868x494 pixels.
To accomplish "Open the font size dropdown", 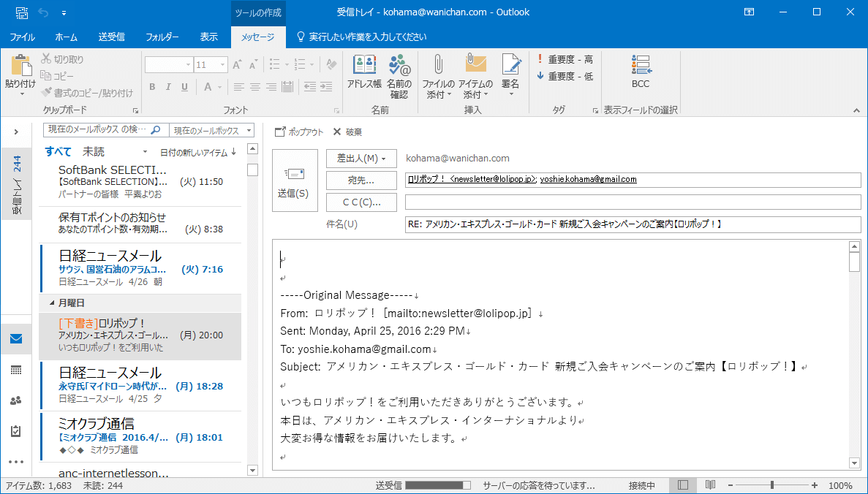I will pos(222,65).
